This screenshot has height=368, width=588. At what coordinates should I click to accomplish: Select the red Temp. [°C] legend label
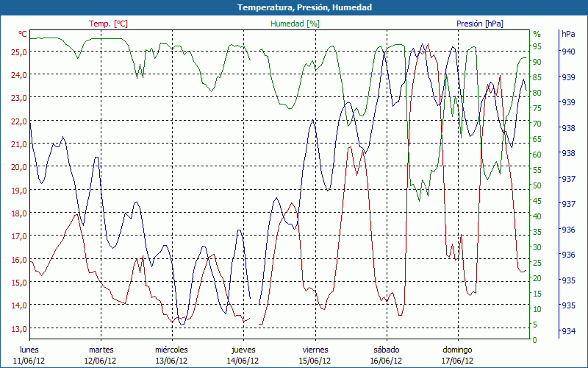click(x=108, y=24)
